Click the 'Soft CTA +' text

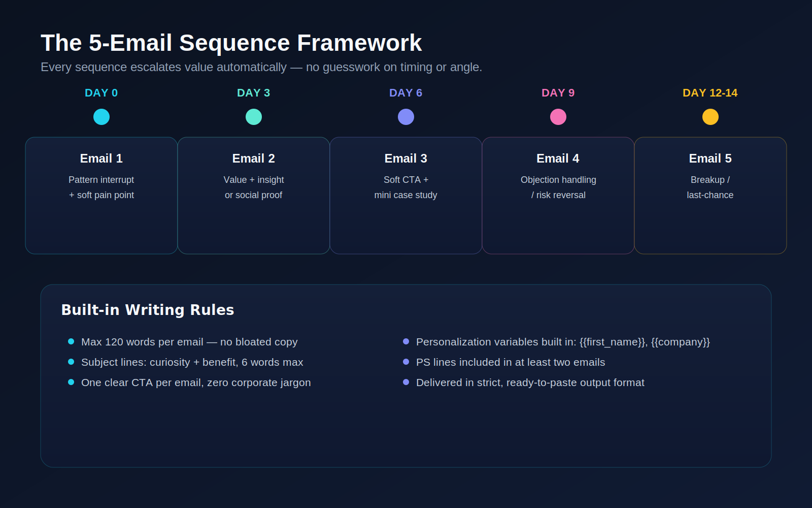tap(406, 180)
